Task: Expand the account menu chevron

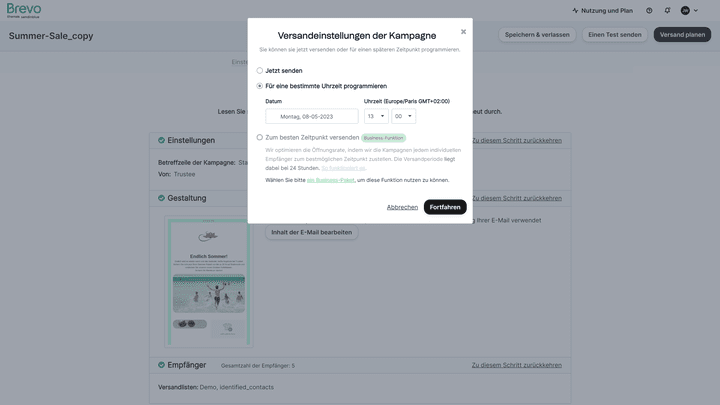Action: pos(696,11)
